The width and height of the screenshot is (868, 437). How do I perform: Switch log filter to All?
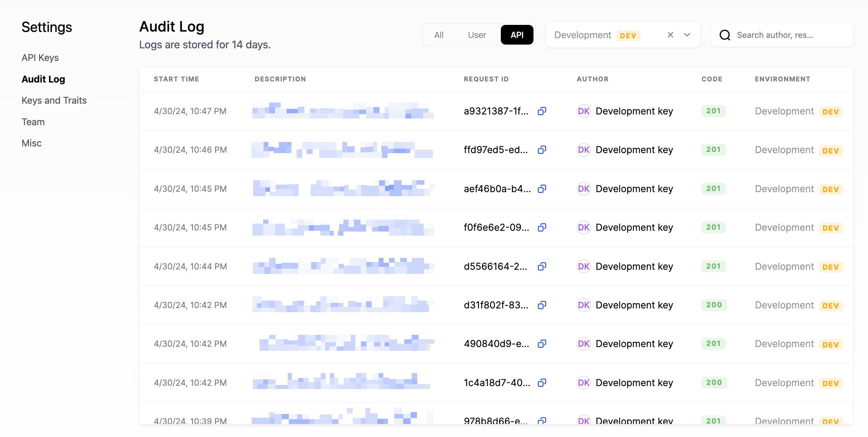pos(439,35)
